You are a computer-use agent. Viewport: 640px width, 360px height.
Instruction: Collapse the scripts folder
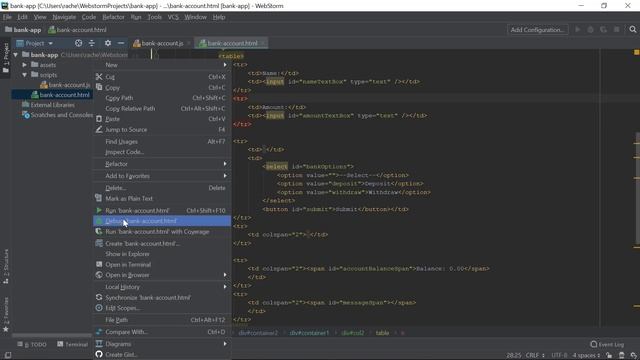(x=24, y=75)
